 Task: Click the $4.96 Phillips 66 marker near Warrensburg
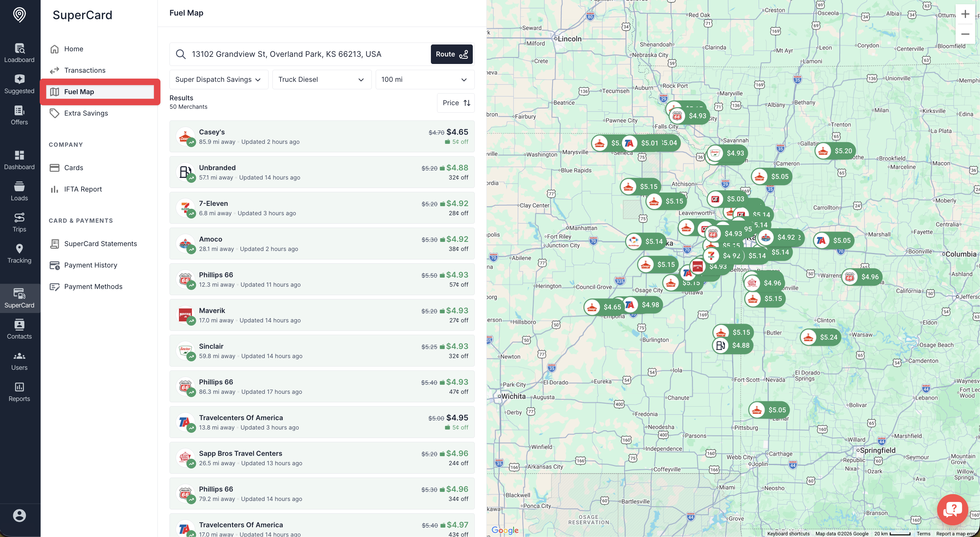[x=861, y=277]
